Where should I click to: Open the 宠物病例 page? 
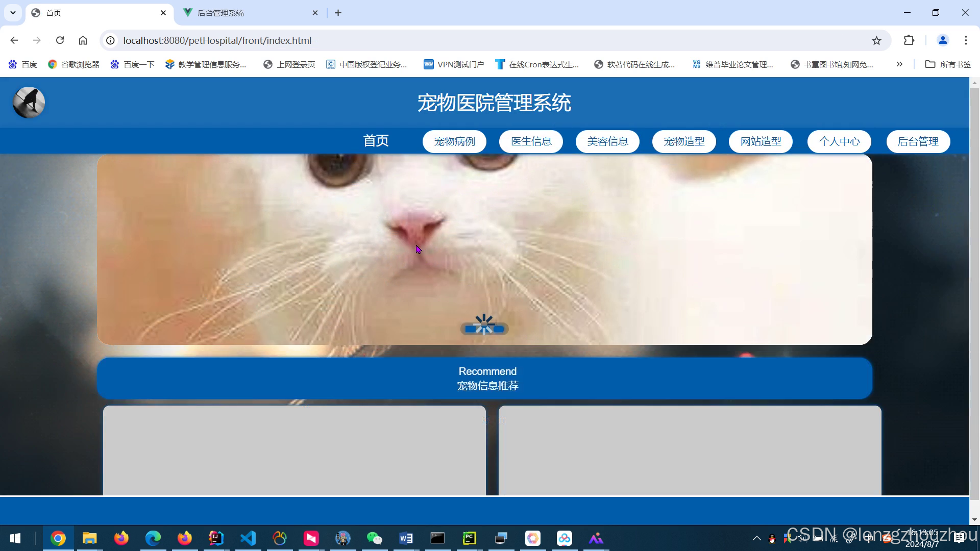pos(454,141)
